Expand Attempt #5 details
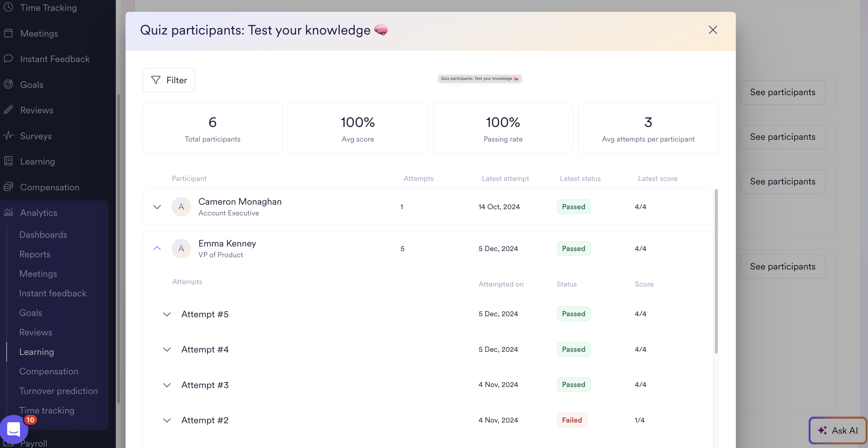 [x=167, y=314]
